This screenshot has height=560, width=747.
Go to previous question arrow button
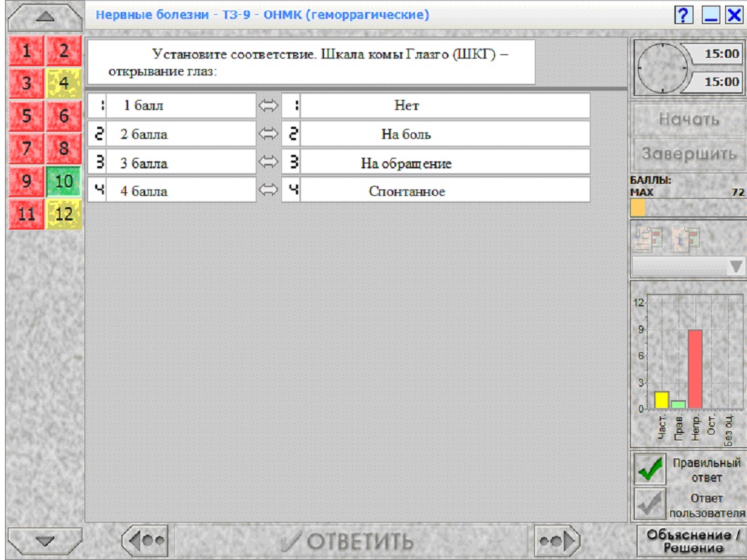coord(145,540)
